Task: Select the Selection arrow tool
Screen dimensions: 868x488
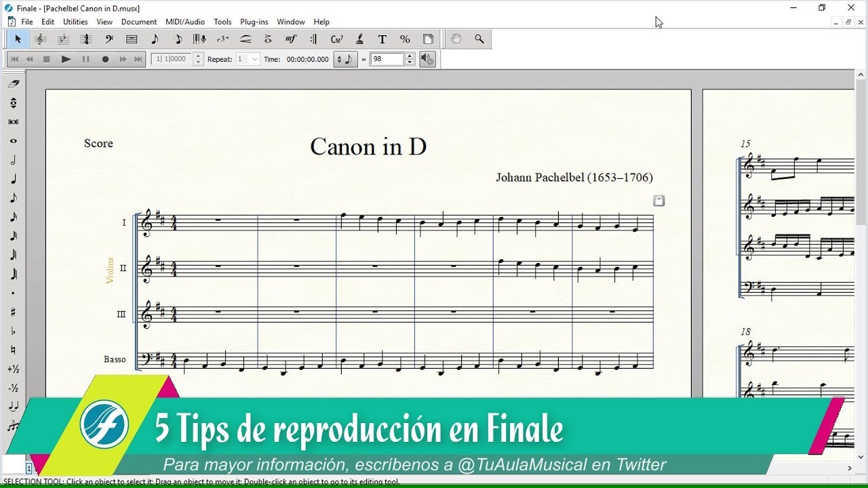Action: (18, 39)
